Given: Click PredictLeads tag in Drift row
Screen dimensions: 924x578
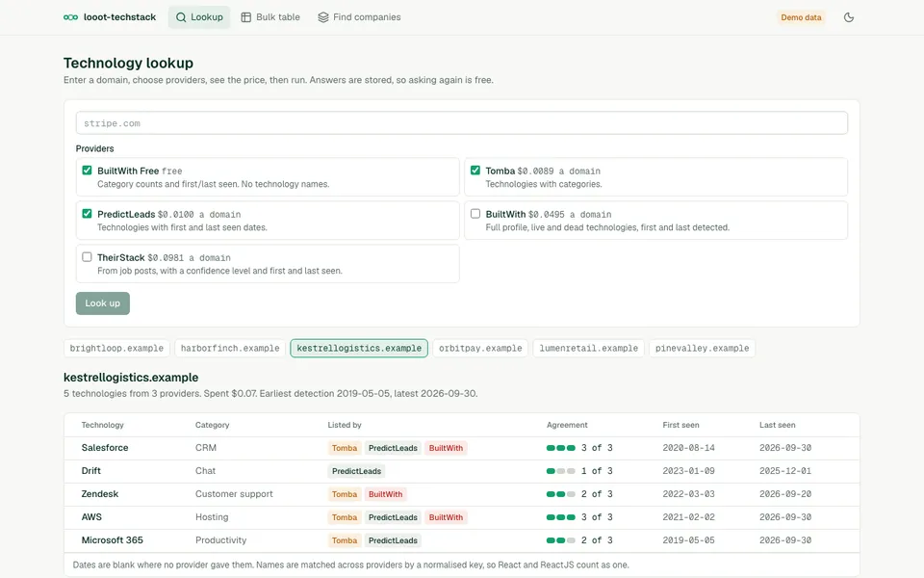Looking at the screenshot, I should [x=356, y=471].
